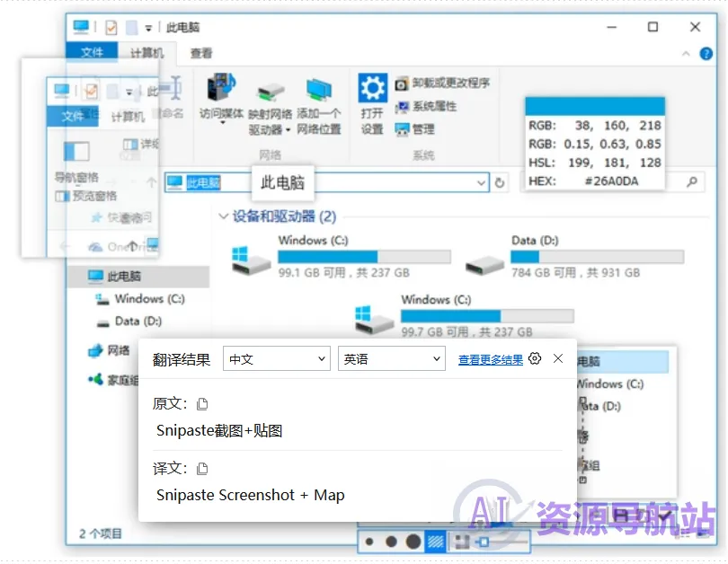Select 网络 in the navigation pane

click(110, 350)
